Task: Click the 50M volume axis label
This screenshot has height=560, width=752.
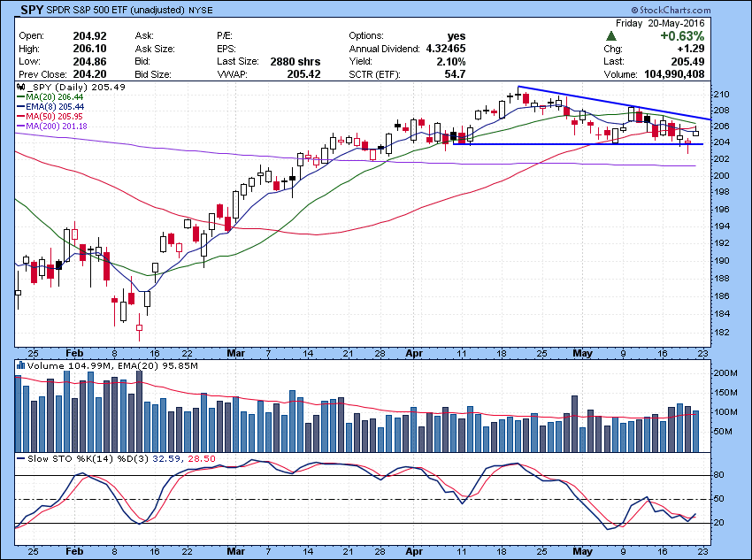Action: (723, 432)
